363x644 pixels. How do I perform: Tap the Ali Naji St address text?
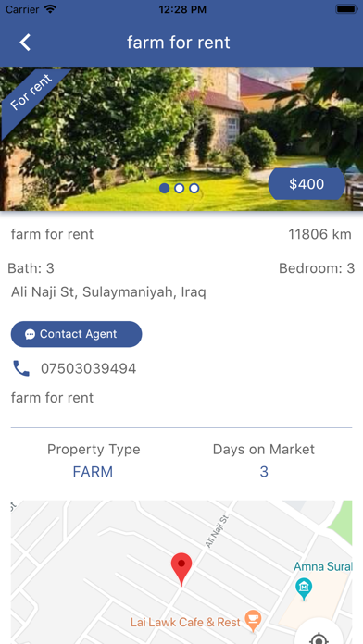click(108, 292)
